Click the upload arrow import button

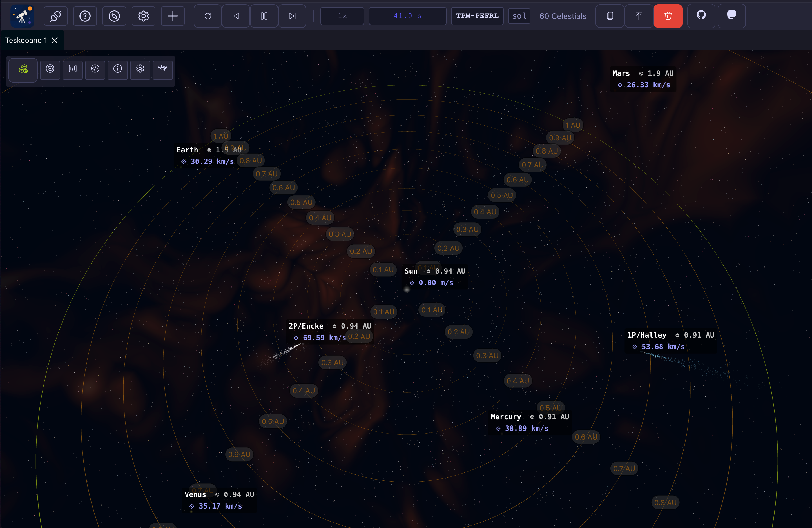pos(639,16)
